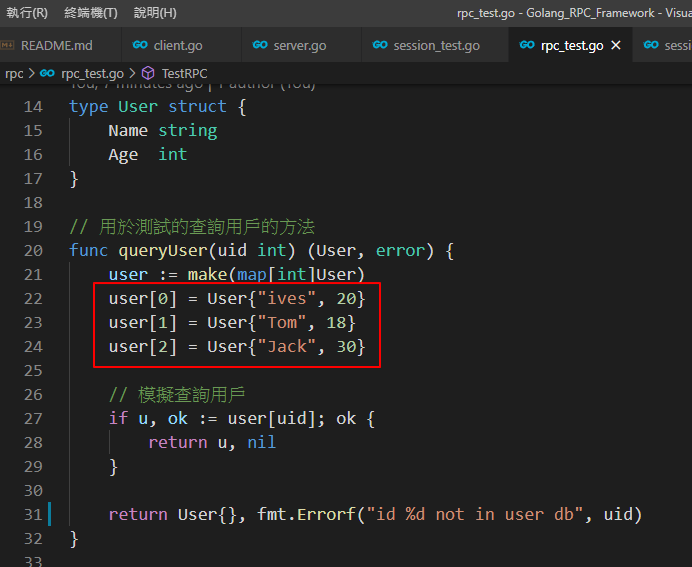Click 'make' on line 21
This screenshot has width=692, height=567.
(207, 274)
